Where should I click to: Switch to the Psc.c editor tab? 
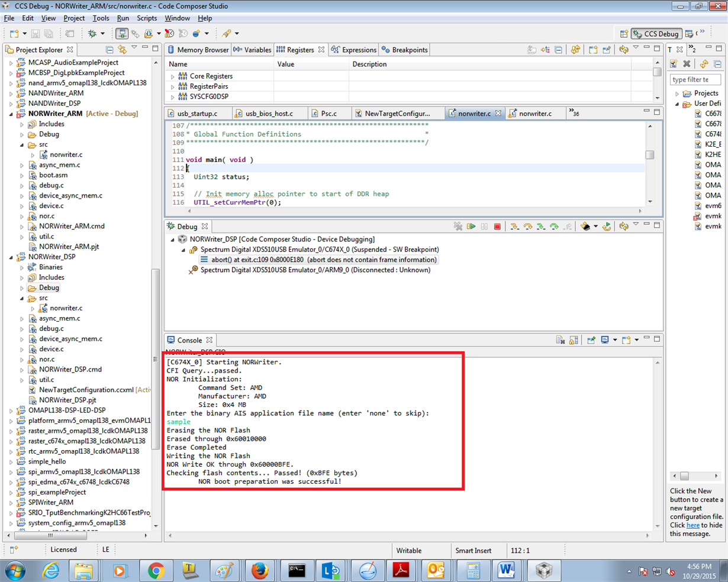coord(328,113)
